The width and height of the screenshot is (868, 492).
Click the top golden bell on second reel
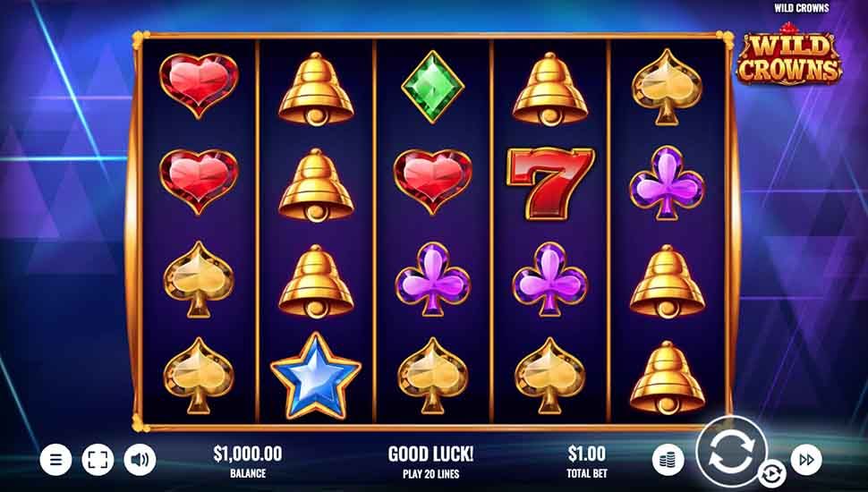pos(316,89)
